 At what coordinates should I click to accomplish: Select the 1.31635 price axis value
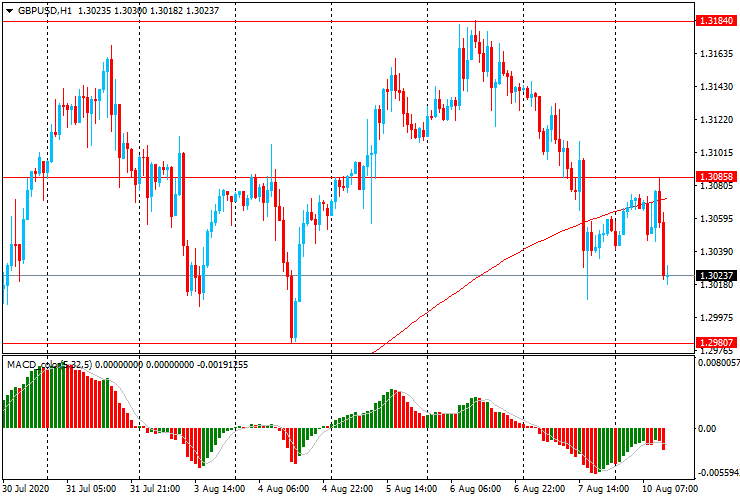[x=716, y=54]
